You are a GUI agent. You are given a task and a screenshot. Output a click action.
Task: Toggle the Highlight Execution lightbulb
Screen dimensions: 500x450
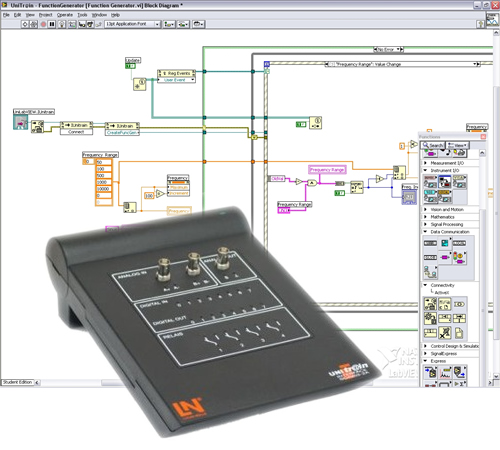[x=62, y=24]
